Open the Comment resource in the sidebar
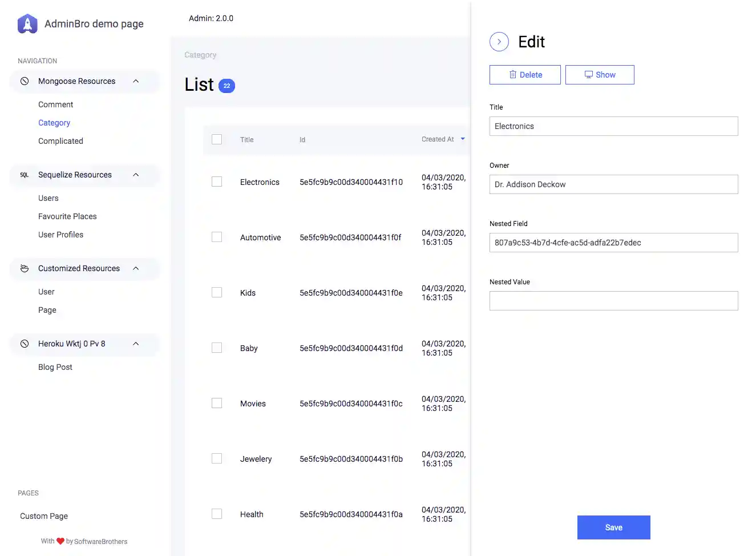756x556 pixels. click(55, 104)
